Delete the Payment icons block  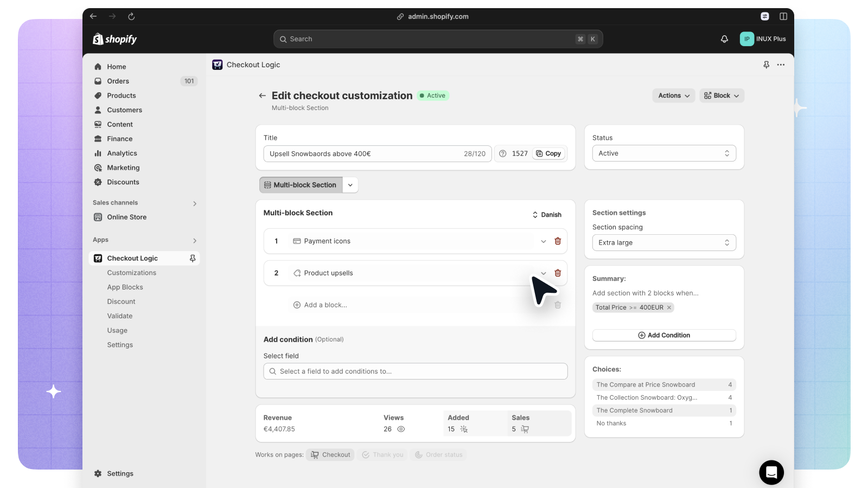tap(558, 241)
